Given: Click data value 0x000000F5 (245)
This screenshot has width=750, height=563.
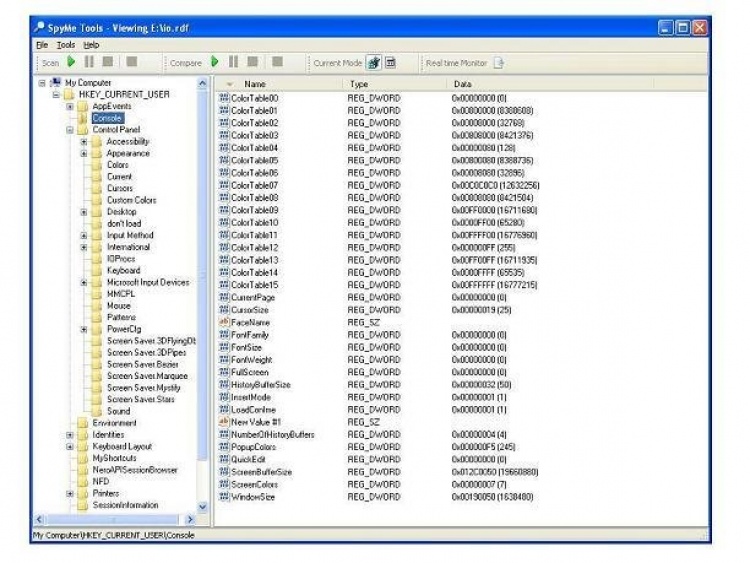Looking at the screenshot, I should pyautogui.click(x=483, y=447).
